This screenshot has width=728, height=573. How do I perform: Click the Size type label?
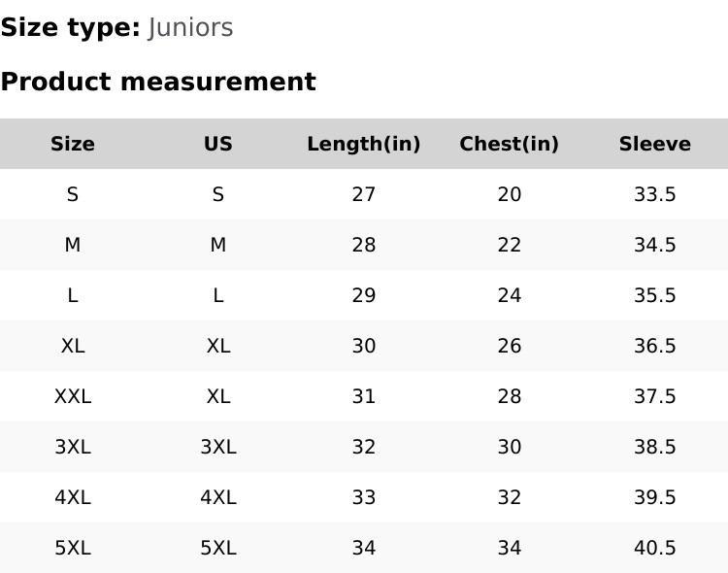coord(71,27)
